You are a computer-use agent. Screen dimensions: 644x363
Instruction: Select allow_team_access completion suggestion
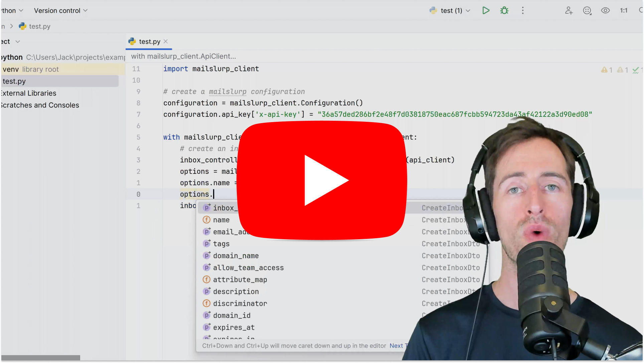click(248, 268)
